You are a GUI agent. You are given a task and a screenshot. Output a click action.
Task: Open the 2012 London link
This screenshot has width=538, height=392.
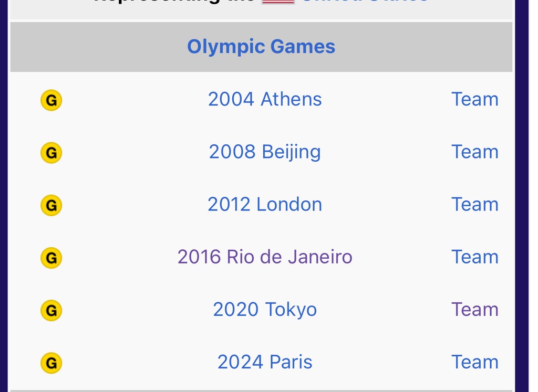coord(265,204)
